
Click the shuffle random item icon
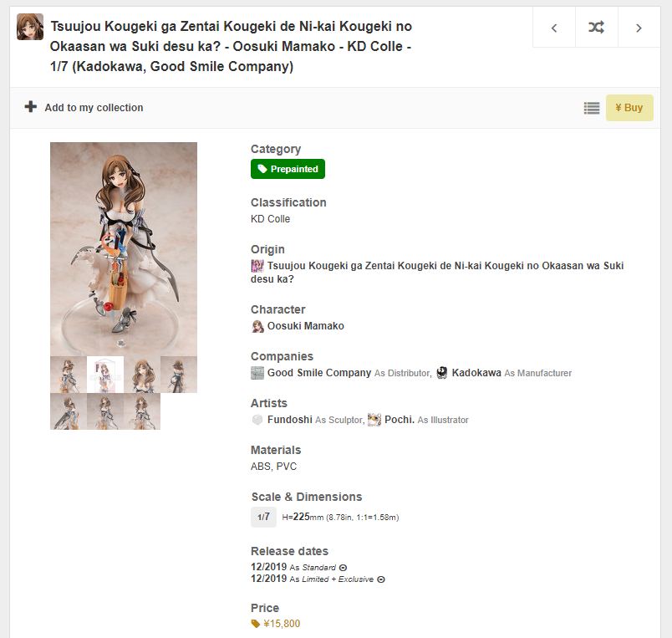(596, 28)
